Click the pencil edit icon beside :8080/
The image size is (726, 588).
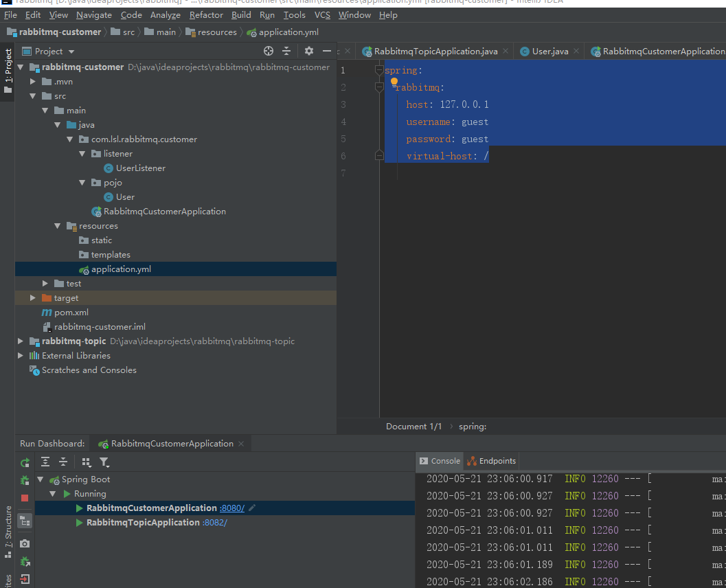coord(252,508)
